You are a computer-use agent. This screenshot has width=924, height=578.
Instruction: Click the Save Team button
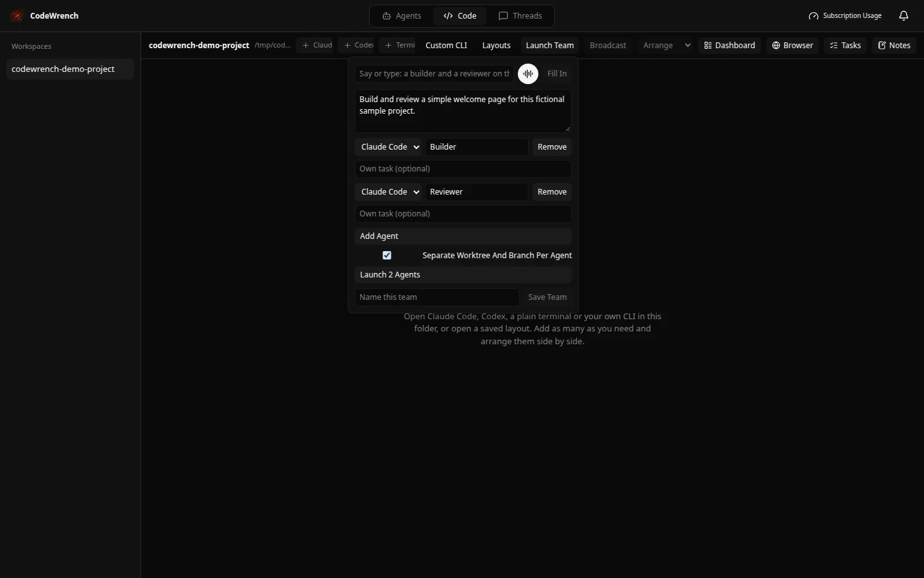[547, 297]
